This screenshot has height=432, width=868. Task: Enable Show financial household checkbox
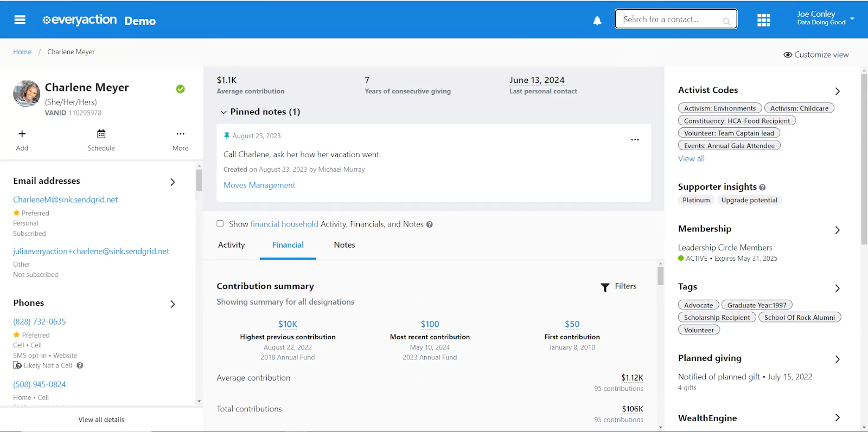click(x=220, y=224)
